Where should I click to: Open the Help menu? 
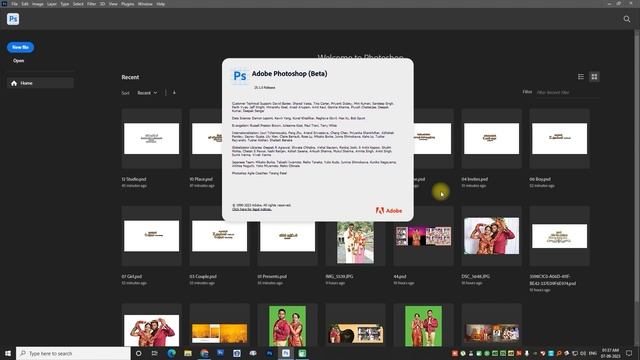[161, 4]
